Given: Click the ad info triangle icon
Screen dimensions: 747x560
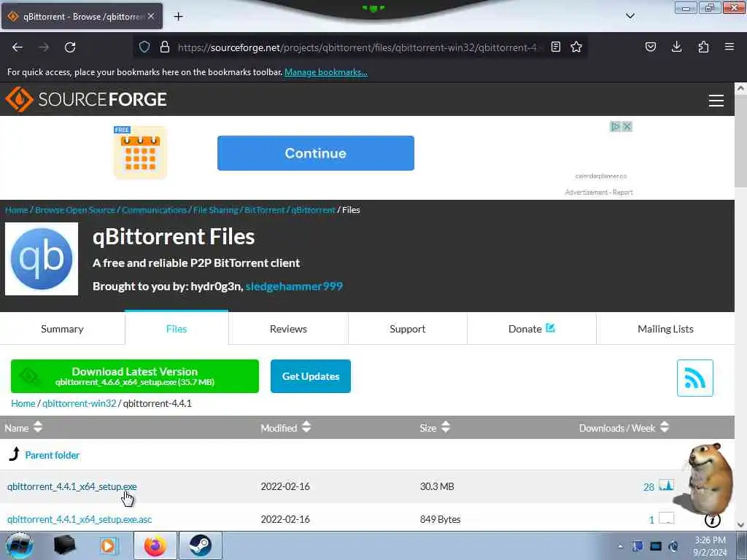Looking at the screenshot, I should (616, 127).
